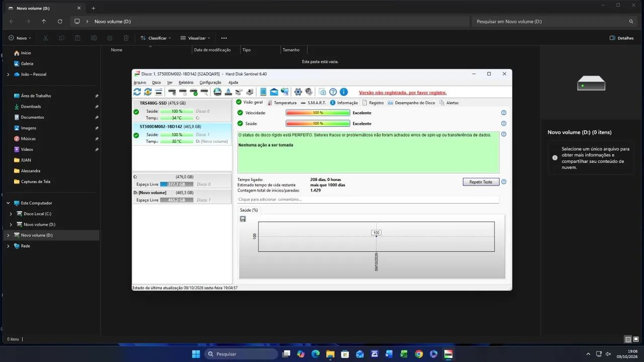Open Novo dropdown in Explorer toolbar

point(20,38)
